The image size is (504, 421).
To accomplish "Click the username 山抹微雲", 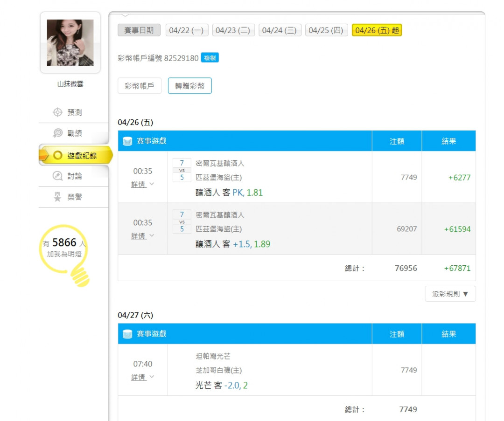I will pyautogui.click(x=70, y=84).
